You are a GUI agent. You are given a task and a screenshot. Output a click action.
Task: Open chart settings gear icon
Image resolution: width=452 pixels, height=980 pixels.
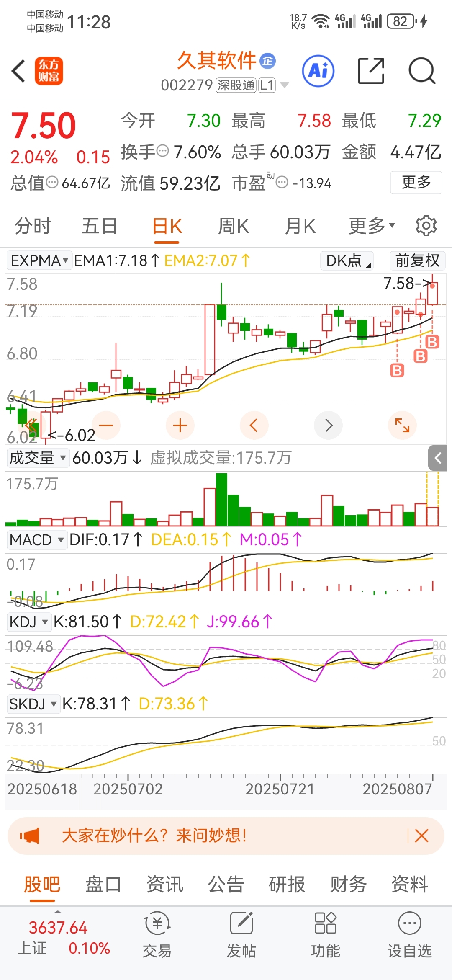(x=426, y=226)
